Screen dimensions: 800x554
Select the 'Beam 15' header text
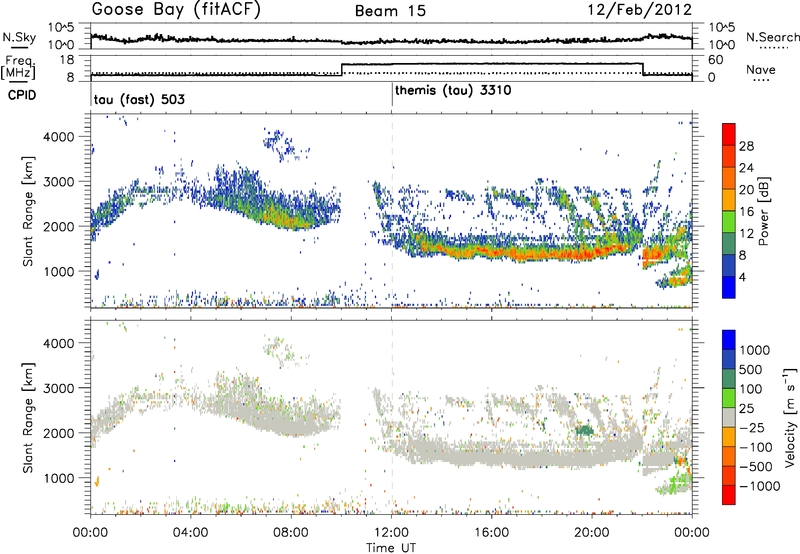[x=391, y=11]
